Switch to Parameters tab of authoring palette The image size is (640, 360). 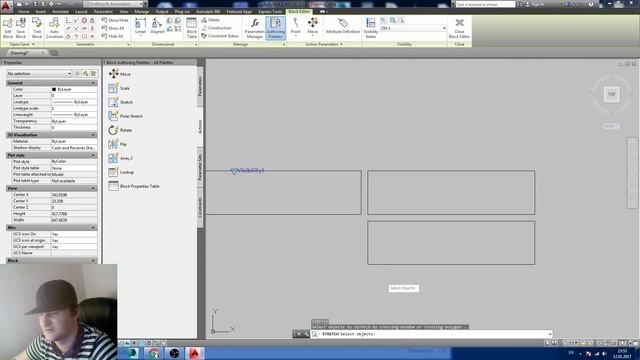click(200, 86)
